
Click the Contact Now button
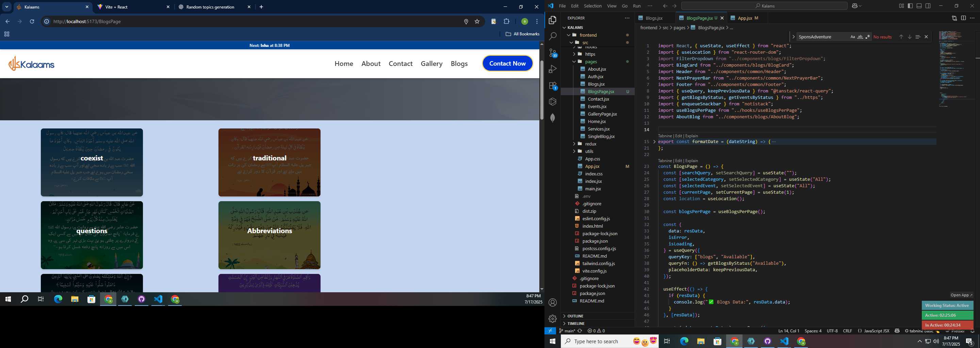[x=507, y=64]
